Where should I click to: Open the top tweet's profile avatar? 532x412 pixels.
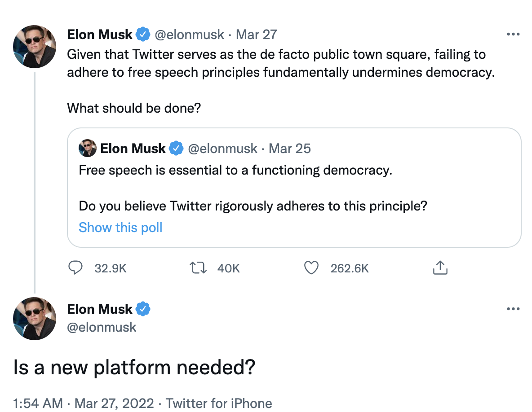click(35, 47)
